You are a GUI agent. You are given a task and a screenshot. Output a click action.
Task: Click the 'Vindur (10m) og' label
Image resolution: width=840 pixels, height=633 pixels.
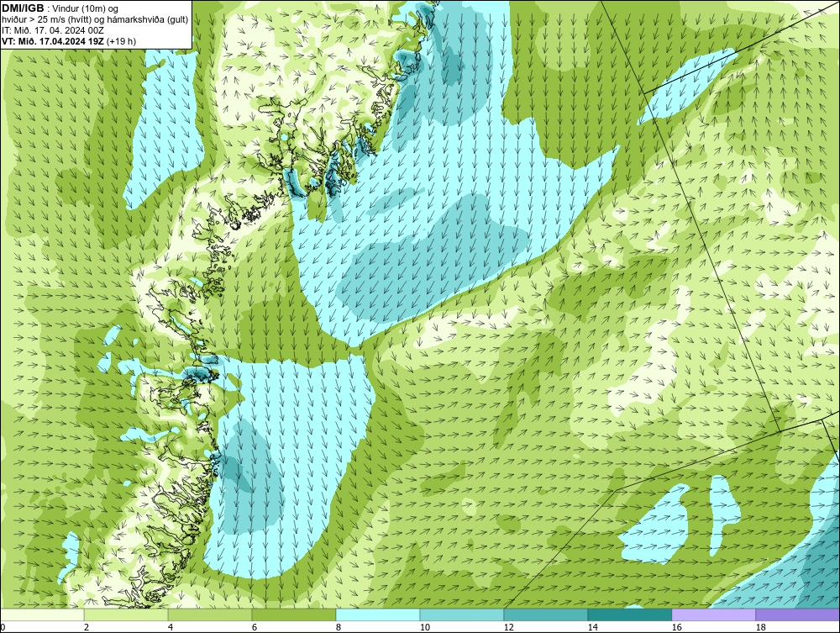click(86, 8)
